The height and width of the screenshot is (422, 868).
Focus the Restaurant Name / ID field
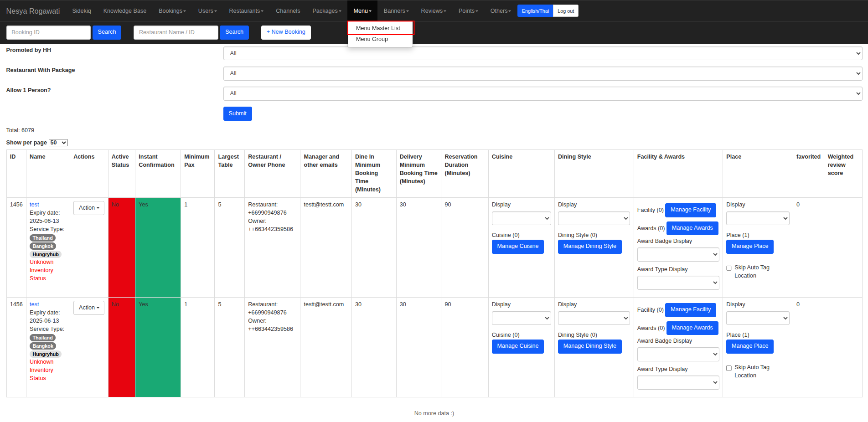176,32
